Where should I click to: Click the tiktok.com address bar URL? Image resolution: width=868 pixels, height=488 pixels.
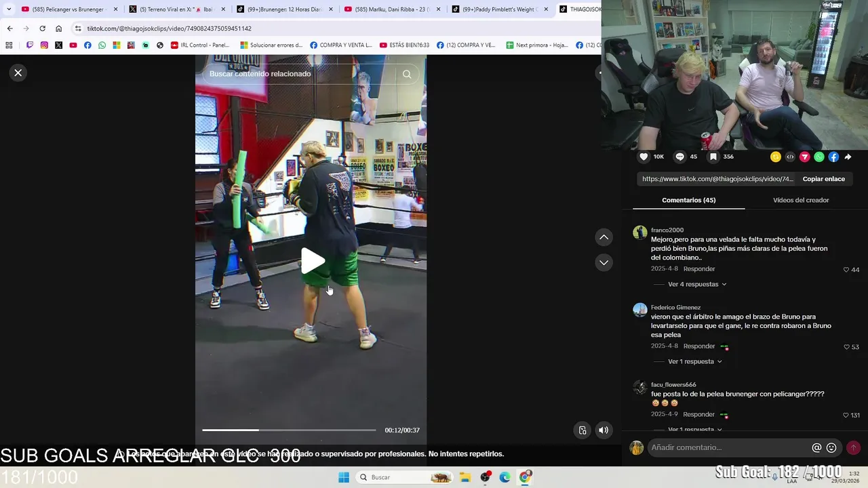169,28
